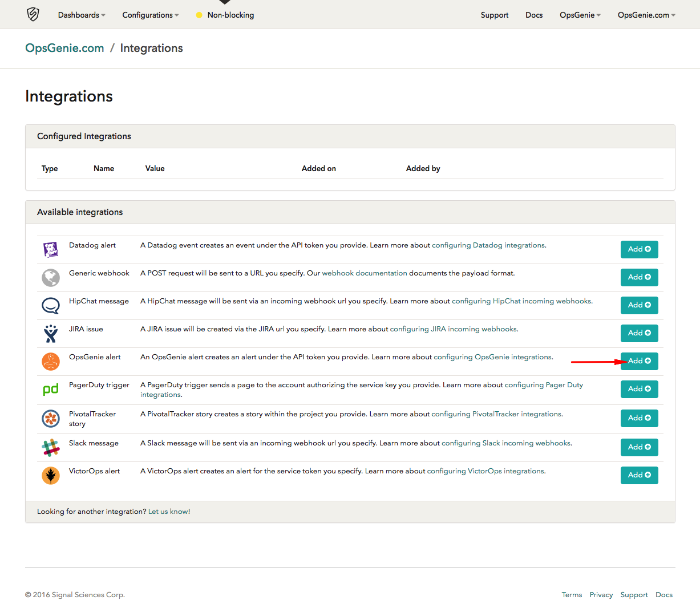The image size is (700, 604).
Task: Click the Available integrations panel heading
Action: click(x=80, y=212)
